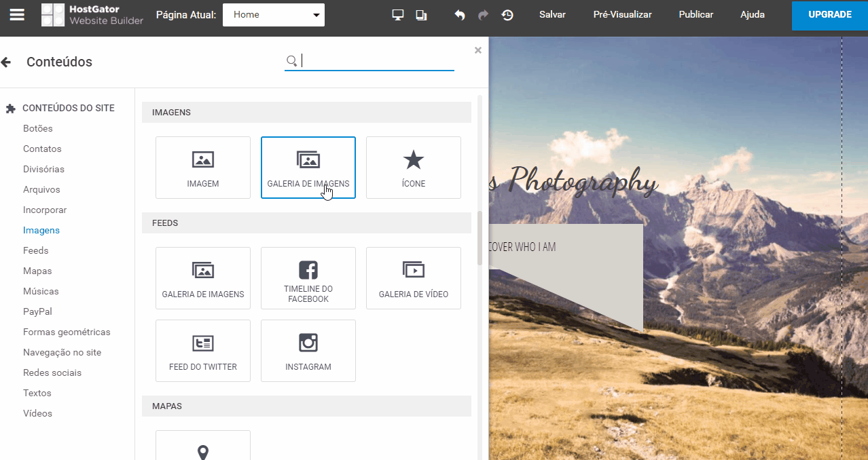The image size is (868, 460).
Task: Click the FEEDS section header
Action: [x=306, y=223]
